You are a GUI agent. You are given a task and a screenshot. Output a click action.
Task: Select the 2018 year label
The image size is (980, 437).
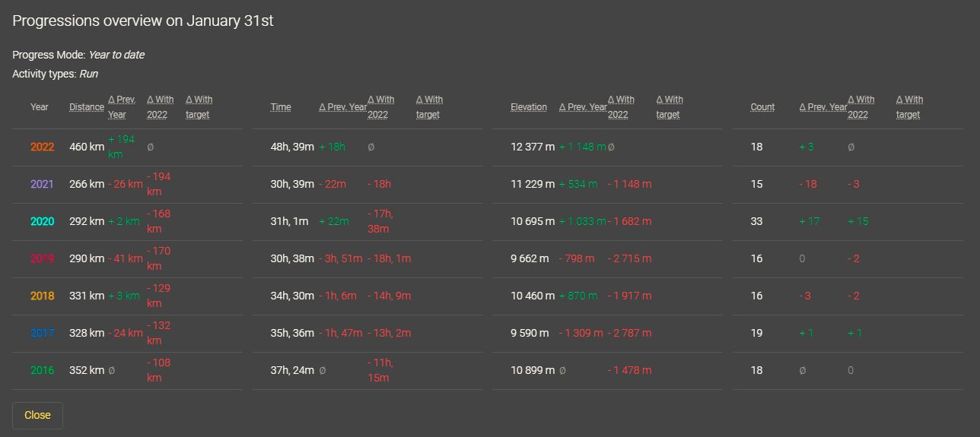pos(42,296)
